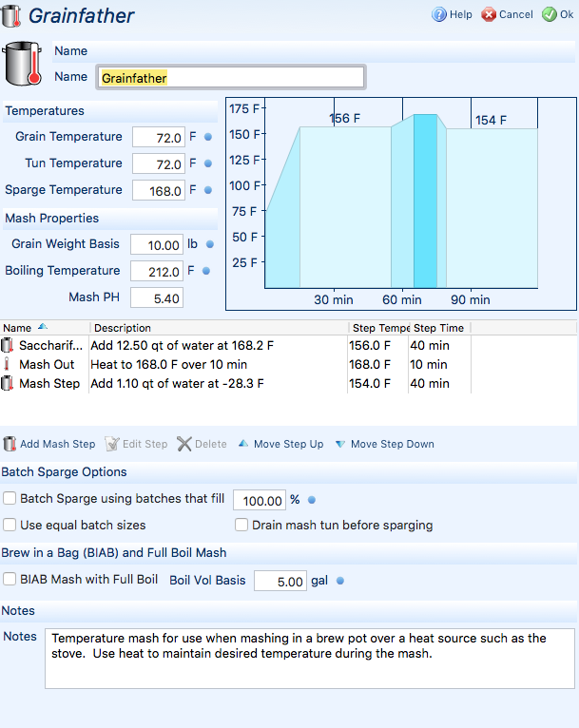This screenshot has height=728, width=579.
Task: Click the Saccharification row pot icon
Action: (7, 345)
